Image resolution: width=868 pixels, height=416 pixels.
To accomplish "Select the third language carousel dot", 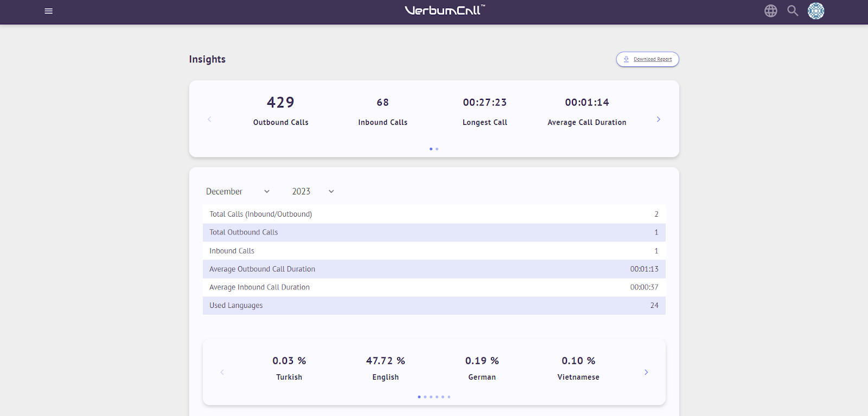I will click(x=431, y=397).
